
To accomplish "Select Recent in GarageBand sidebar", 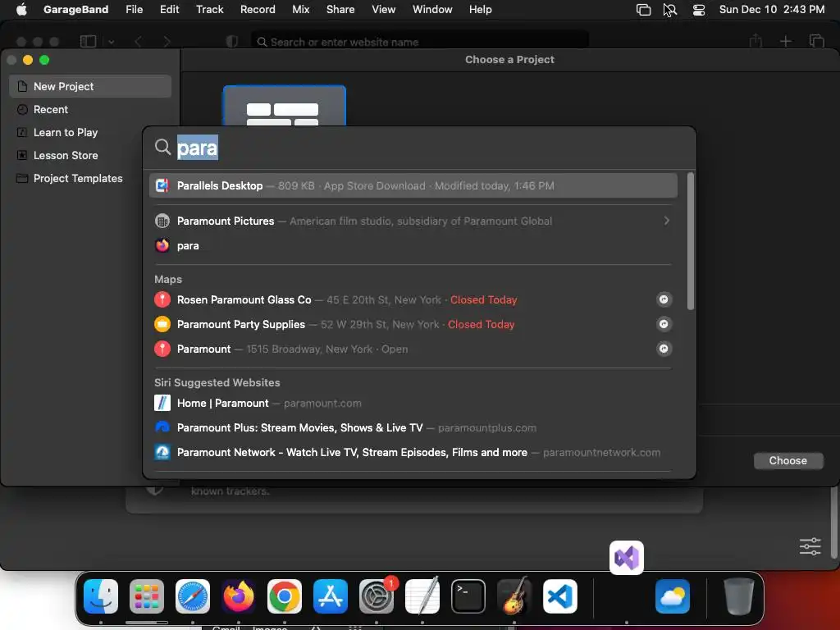I will pyautogui.click(x=90, y=109).
